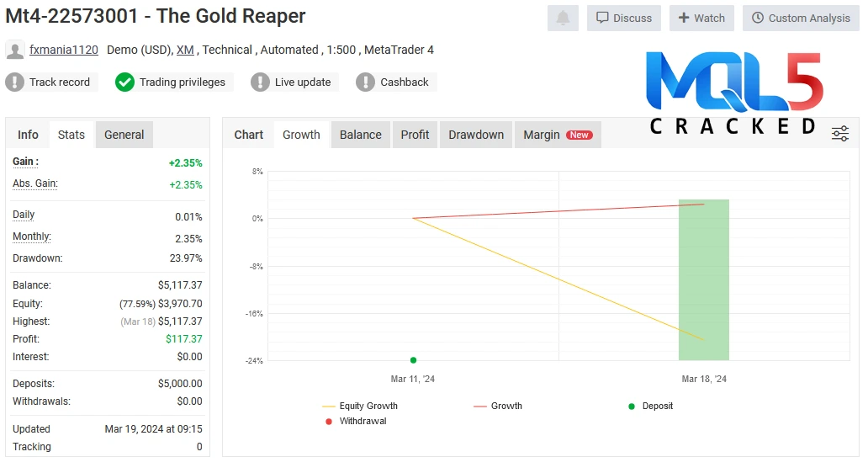Select the Profit chart tab

pyautogui.click(x=415, y=135)
